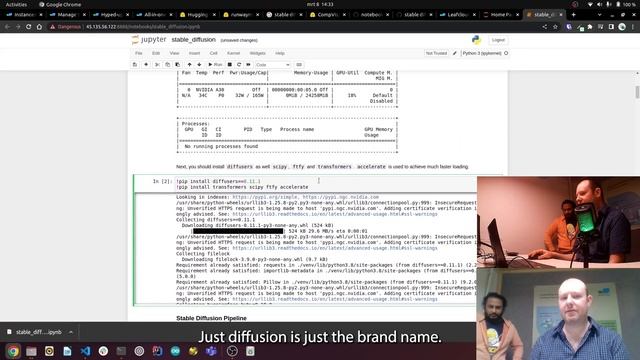Move selected cell up arrow
Viewport: 640px width, 360px height.
tap(189, 64)
